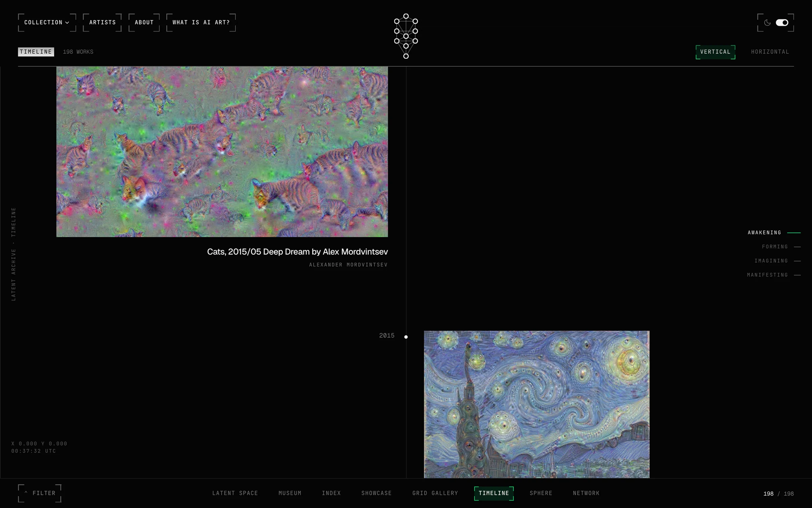This screenshot has height=508, width=812.
Task: Switch timeline to Vertical layout
Action: 715,52
